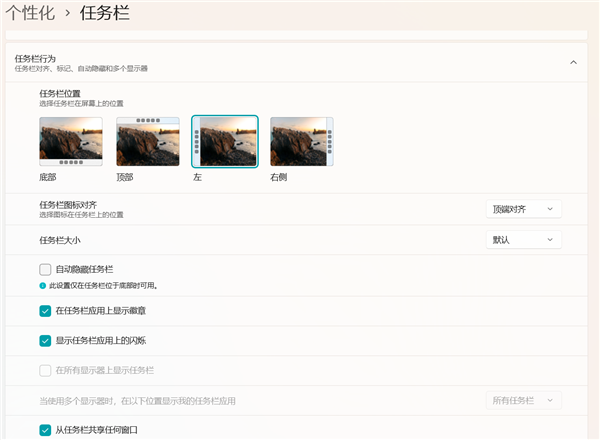The width and height of the screenshot is (600, 440).
Task: Click the 选择图标在任务栏上的位置 description
Action: tap(81, 215)
